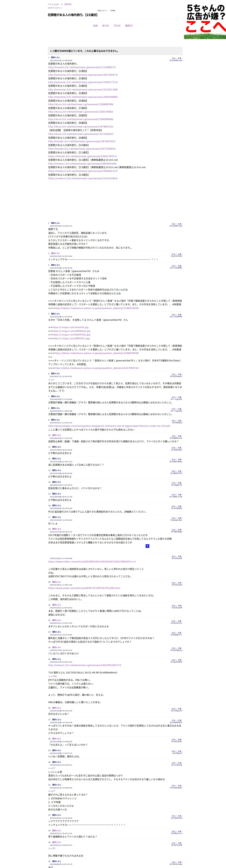Viewport: 226px width, 868px height.
Task: Select the 次100 navigation link
Action: coord(117,26)
